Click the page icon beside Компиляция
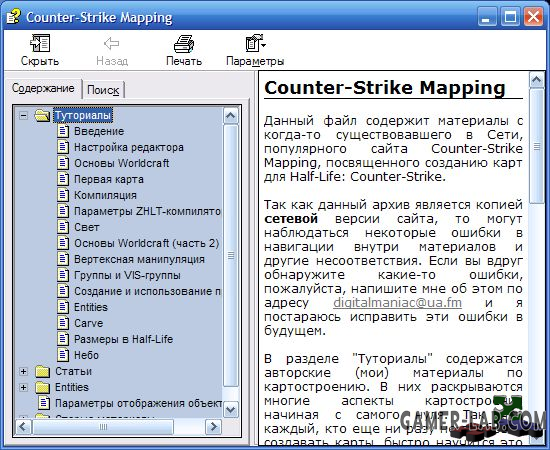 tap(63, 195)
